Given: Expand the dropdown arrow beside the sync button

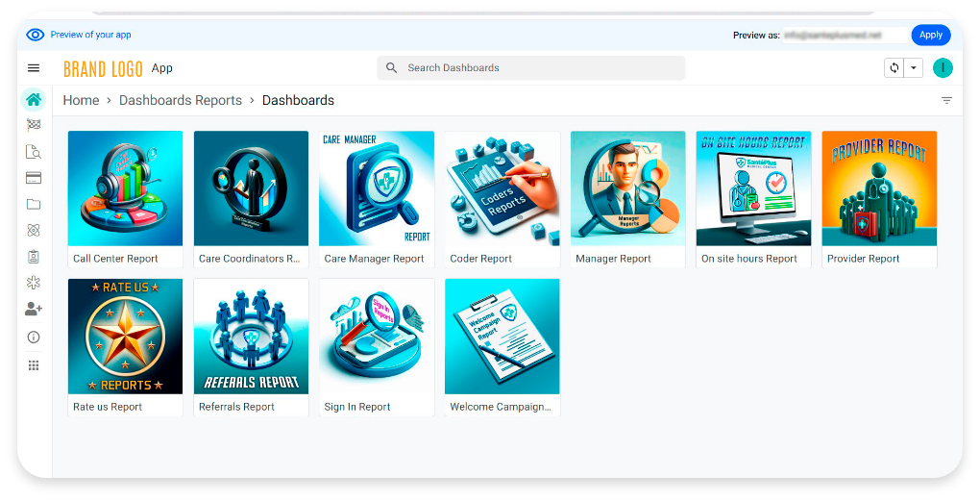Looking at the screenshot, I should coord(914,68).
